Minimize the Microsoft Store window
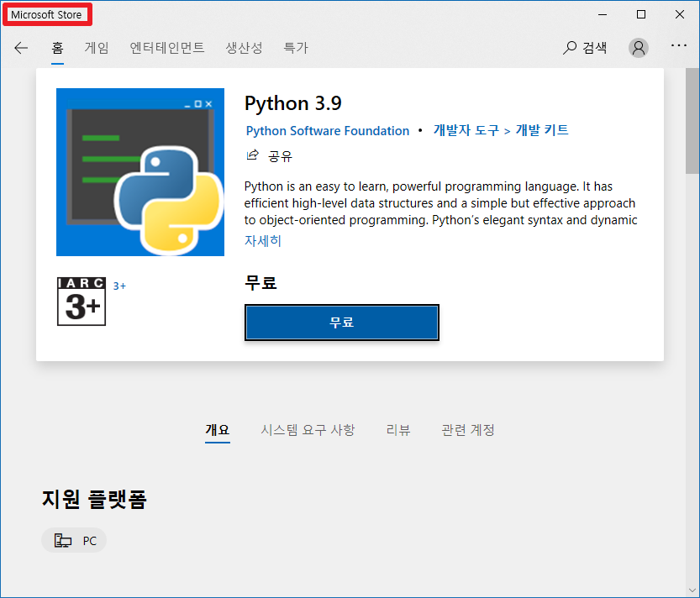This screenshot has width=700, height=598. point(603,15)
